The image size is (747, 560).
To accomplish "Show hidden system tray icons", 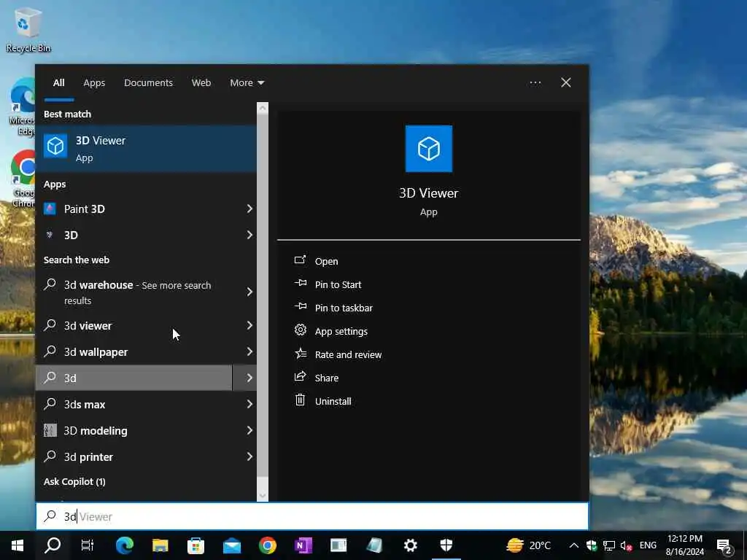I will pos(573,545).
